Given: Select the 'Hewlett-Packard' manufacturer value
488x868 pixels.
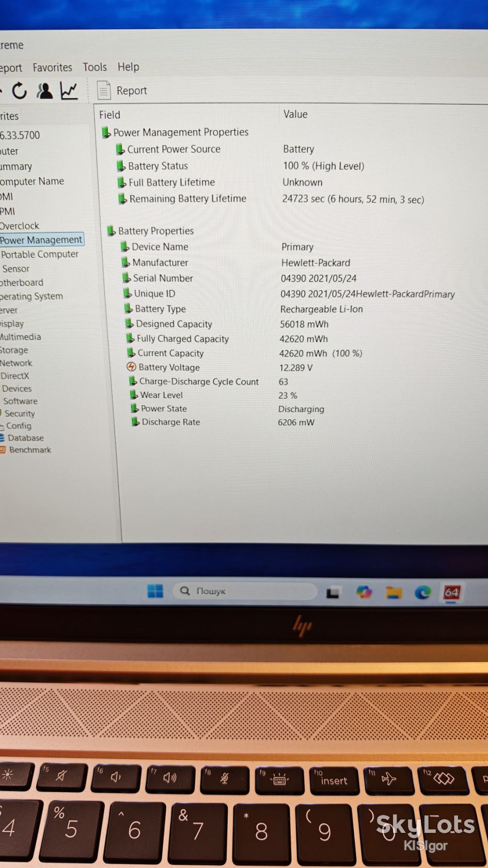Looking at the screenshot, I should coord(316,262).
